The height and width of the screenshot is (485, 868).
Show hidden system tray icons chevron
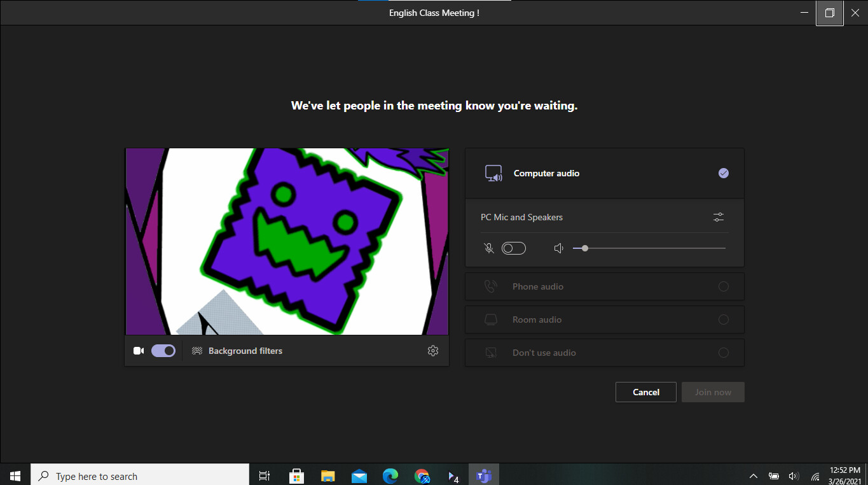754,475
